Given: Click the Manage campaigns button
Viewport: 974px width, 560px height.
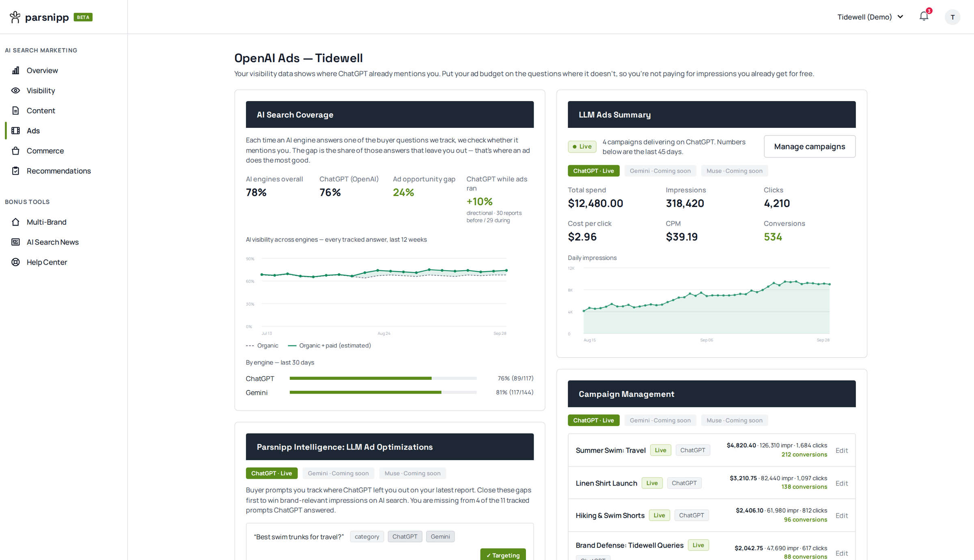Looking at the screenshot, I should coord(809,146).
